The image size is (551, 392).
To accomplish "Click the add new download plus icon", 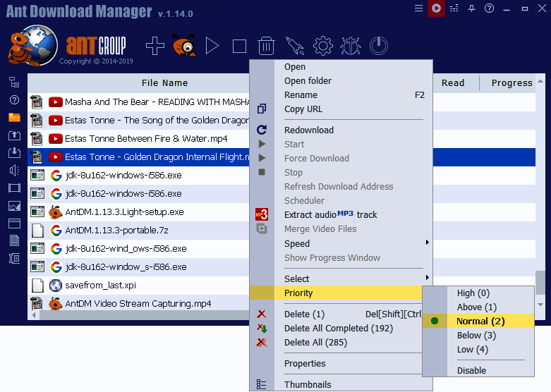I will tap(155, 47).
